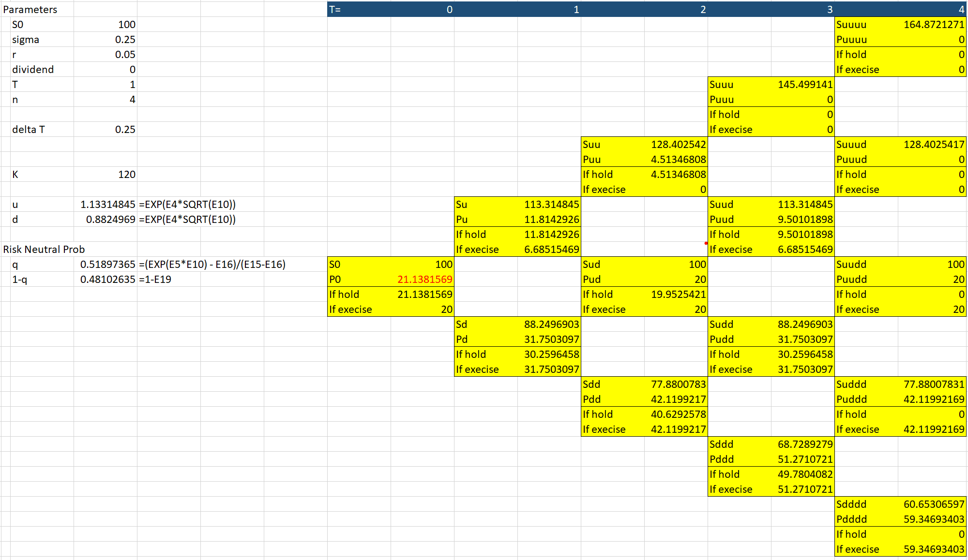The image size is (968, 560).
Task: Click the q formula text cell
Action: pos(212,265)
